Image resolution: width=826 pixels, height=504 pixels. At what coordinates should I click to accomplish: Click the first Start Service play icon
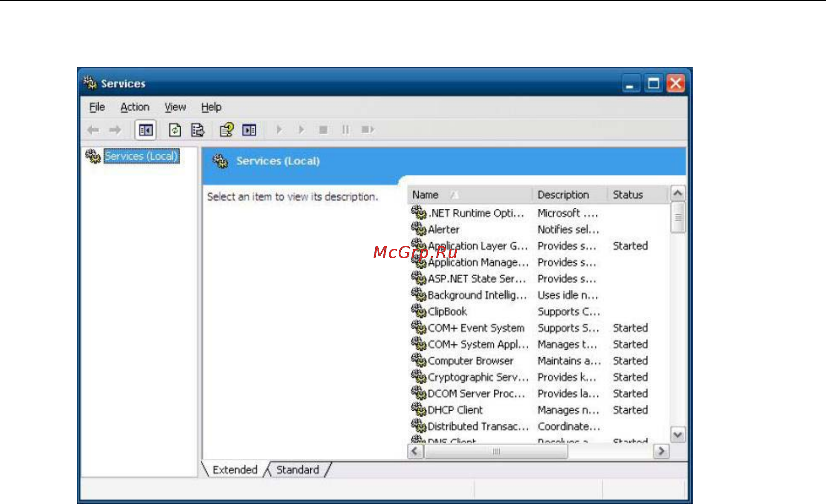(279, 130)
